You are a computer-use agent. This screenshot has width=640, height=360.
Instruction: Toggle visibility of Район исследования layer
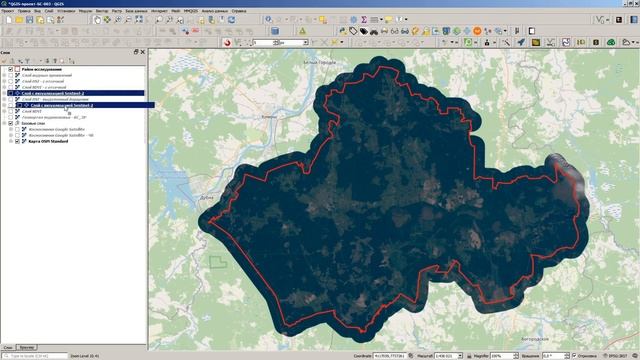(x=11, y=69)
